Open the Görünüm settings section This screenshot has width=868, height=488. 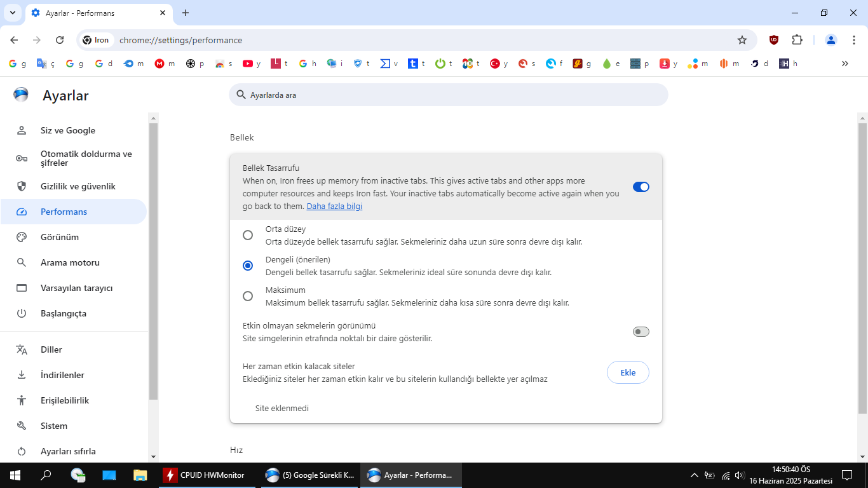[x=74, y=237]
